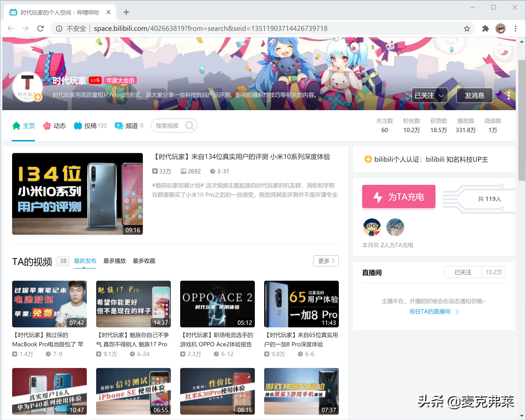
Task: Click the search magnifier icon in video search
Action: point(189,126)
